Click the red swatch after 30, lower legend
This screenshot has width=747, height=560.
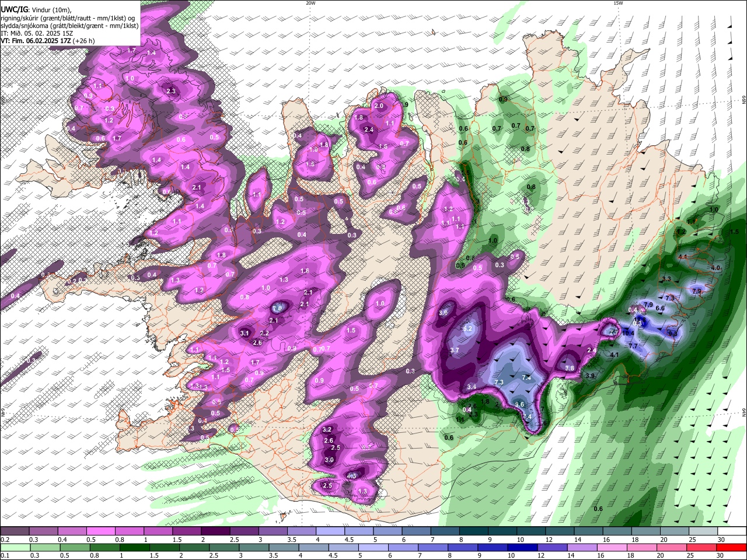tap(732, 548)
